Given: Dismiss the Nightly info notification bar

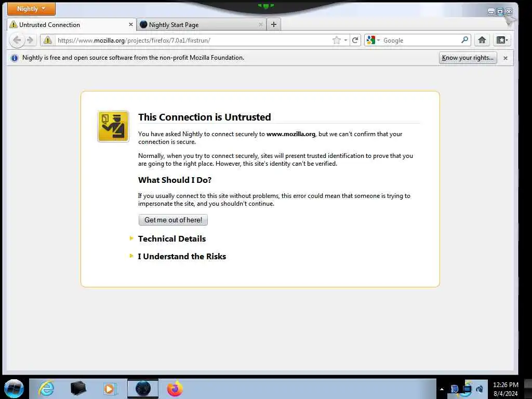Looking at the screenshot, I should (x=506, y=58).
